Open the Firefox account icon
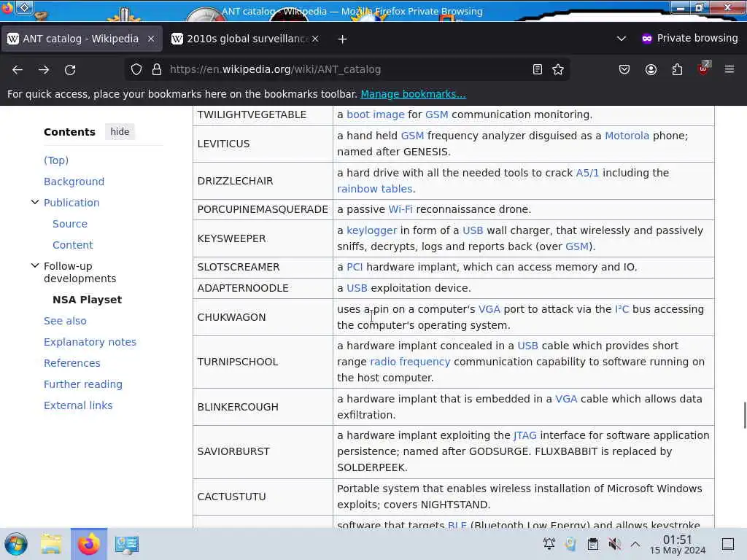The width and height of the screenshot is (747, 560). 651,69
